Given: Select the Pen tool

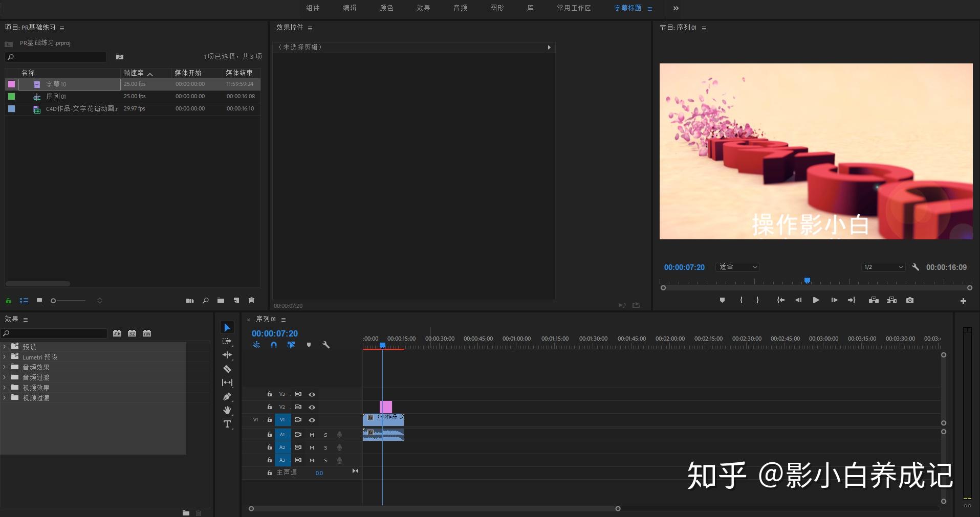Looking at the screenshot, I should [227, 396].
